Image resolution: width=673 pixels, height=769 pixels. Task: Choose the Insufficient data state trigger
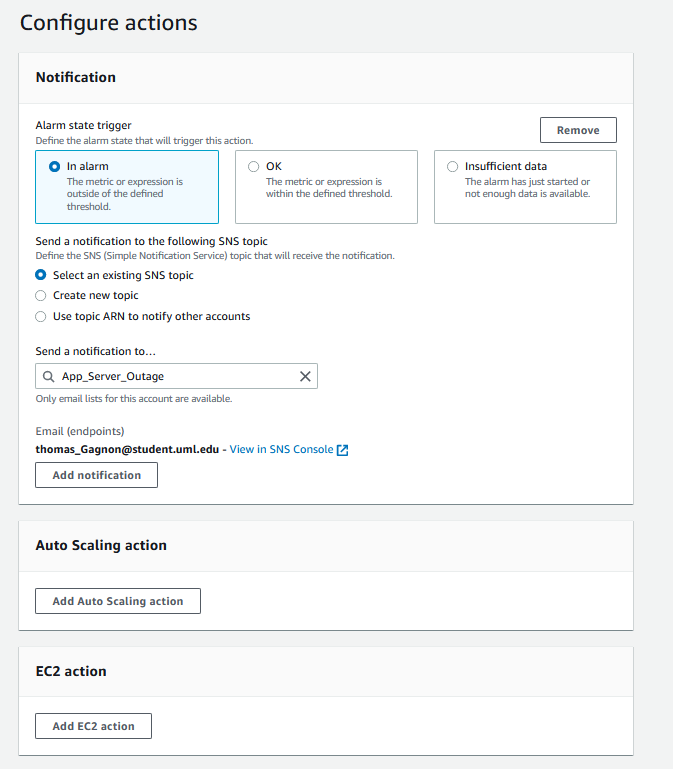tap(453, 167)
